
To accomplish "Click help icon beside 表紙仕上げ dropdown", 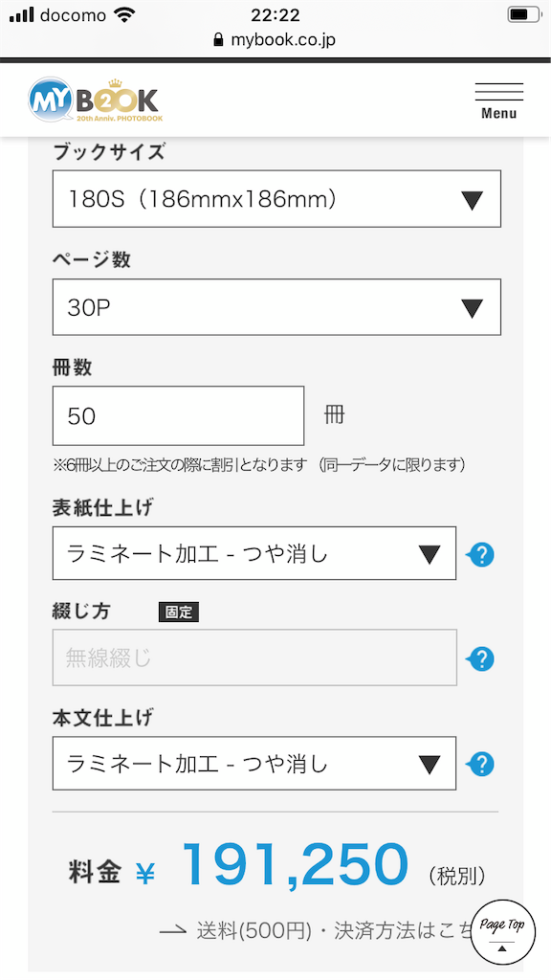I will pyautogui.click(x=480, y=554).
